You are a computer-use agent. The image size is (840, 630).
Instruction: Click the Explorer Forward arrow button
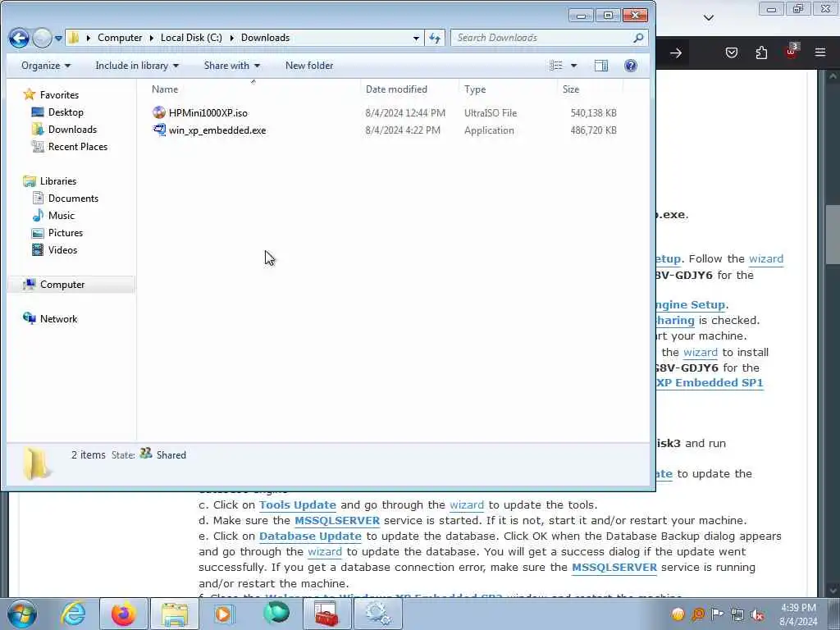click(43, 38)
